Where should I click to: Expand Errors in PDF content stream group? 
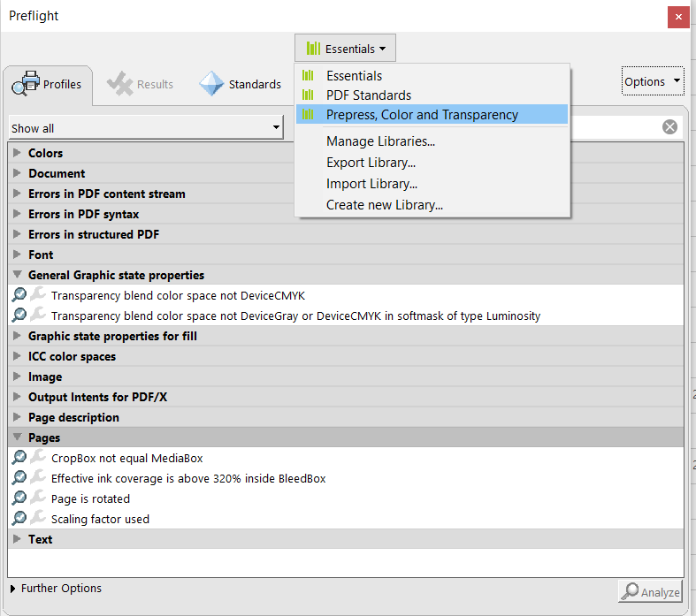[17, 194]
